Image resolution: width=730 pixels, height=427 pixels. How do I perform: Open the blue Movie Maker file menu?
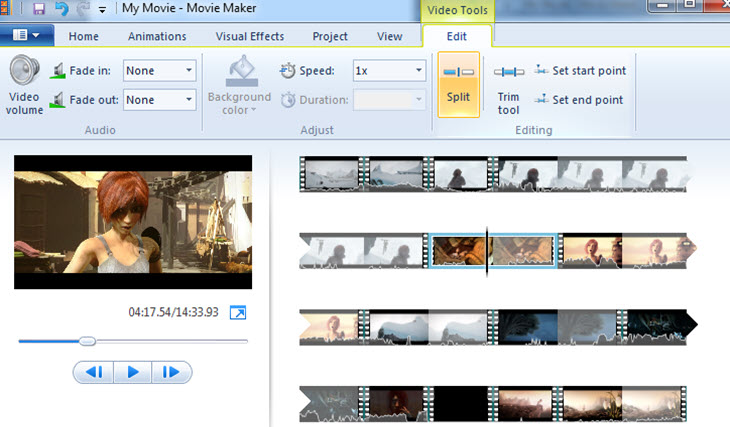click(27, 35)
